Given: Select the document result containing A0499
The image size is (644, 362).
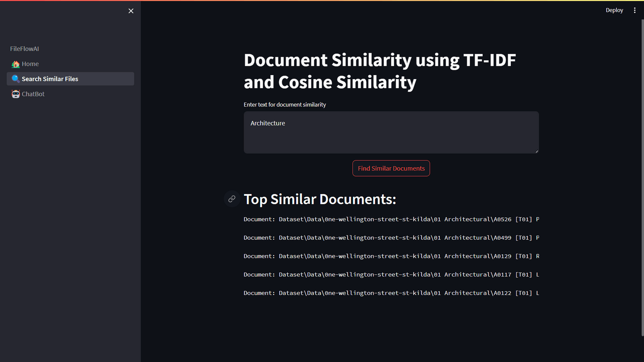Looking at the screenshot, I should pyautogui.click(x=391, y=238).
